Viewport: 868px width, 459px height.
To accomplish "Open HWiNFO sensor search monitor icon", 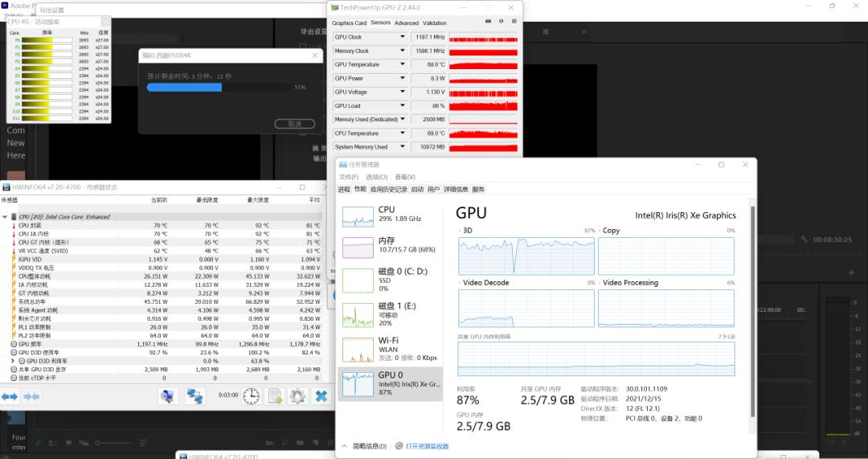I will 168,395.
